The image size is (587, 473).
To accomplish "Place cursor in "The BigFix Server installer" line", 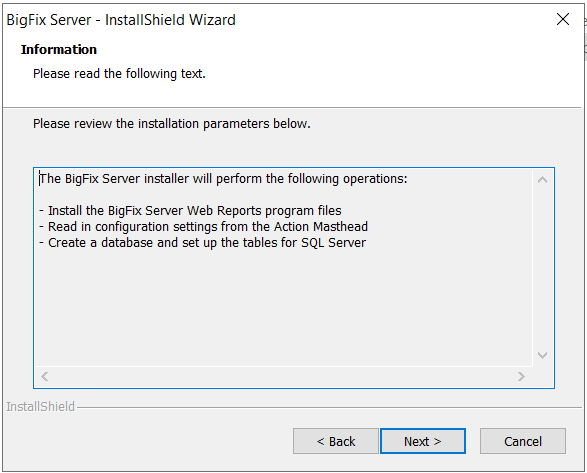I will [223, 179].
